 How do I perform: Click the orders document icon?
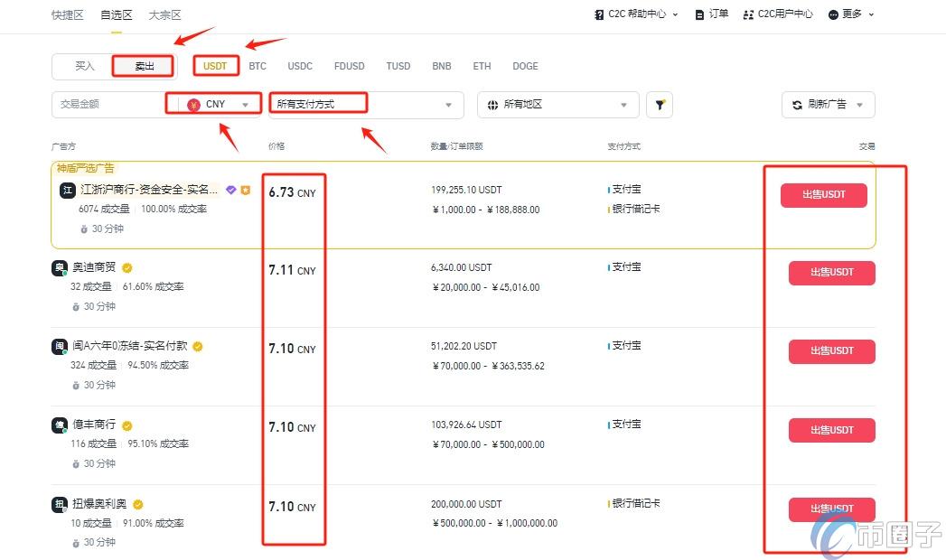[x=699, y=14]
